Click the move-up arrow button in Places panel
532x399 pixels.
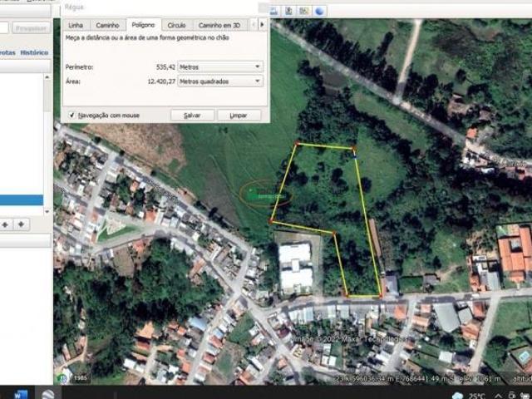click(6, 224)
